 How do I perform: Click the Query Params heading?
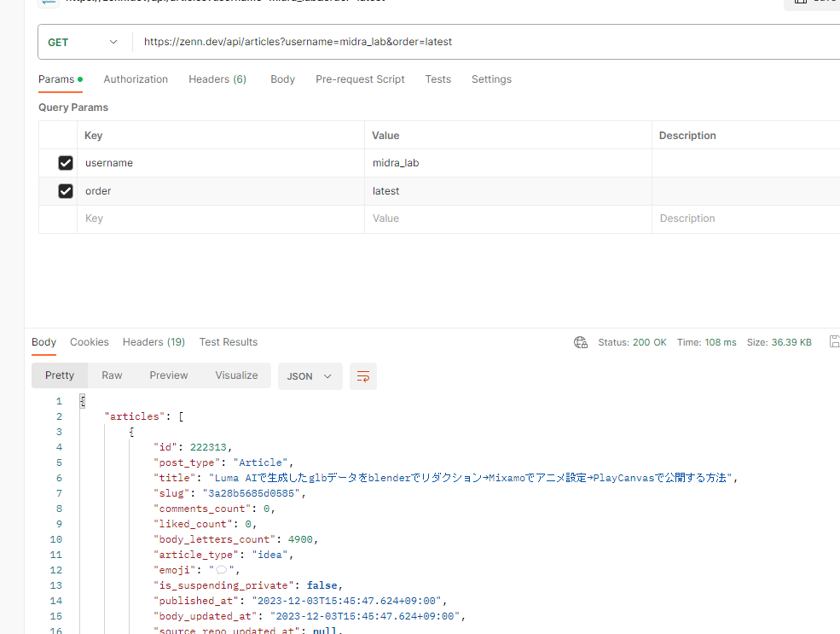73,108
